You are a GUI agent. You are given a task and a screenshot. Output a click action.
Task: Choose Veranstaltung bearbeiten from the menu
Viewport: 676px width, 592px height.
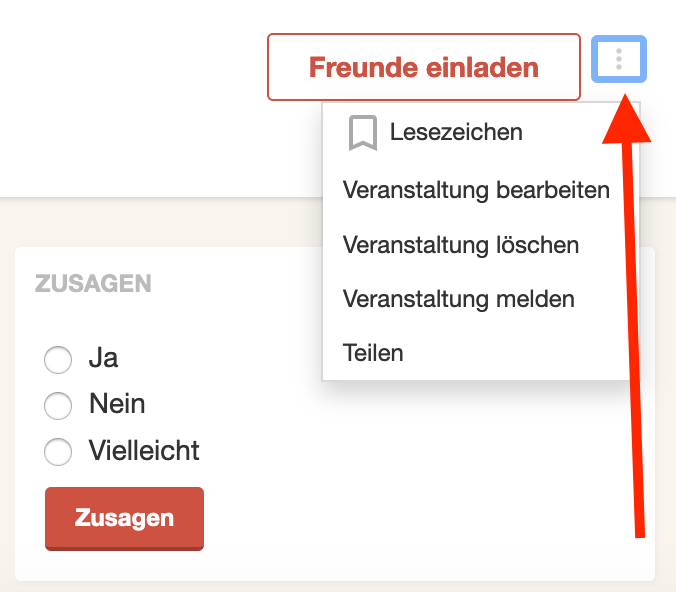476,190
